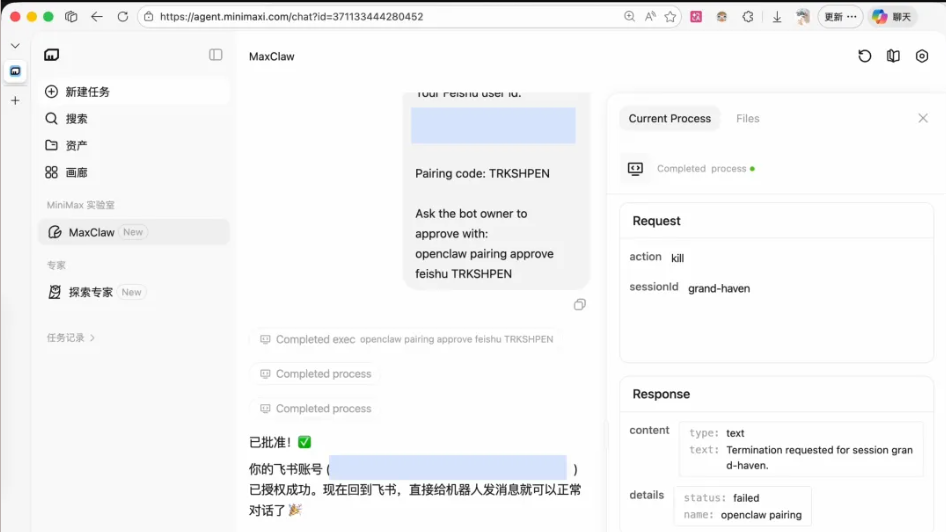Switch to the Files tab
The width and height of the screenshot is (946, 532).
click(x=747, y=118)
